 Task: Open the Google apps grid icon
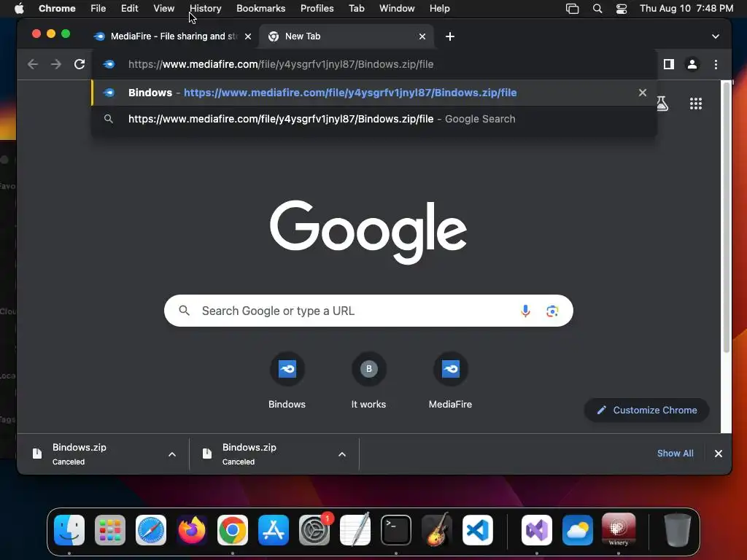(695, 104)
